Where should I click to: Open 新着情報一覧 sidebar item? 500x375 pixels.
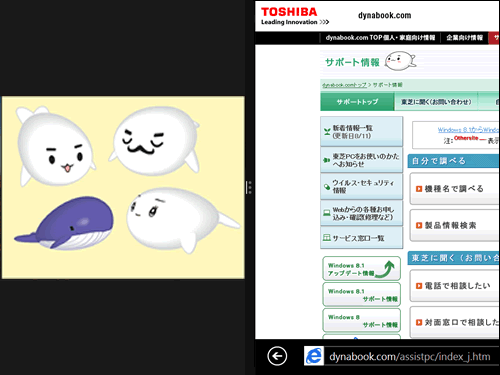click(x=362, y=132)
